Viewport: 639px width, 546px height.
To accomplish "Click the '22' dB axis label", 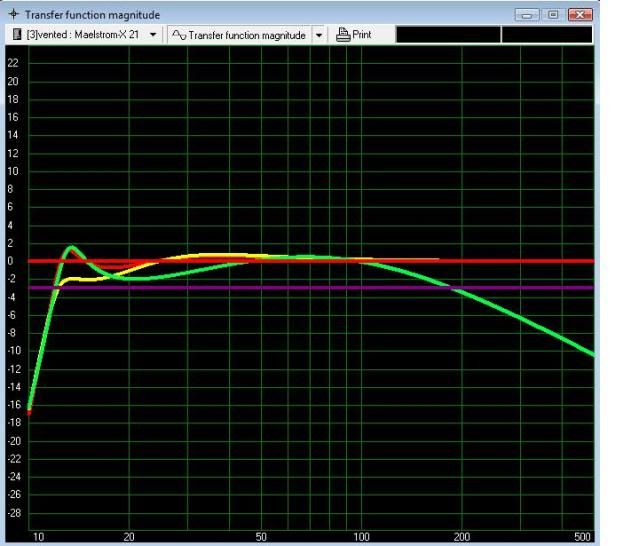I will click(x=13, y=63).
